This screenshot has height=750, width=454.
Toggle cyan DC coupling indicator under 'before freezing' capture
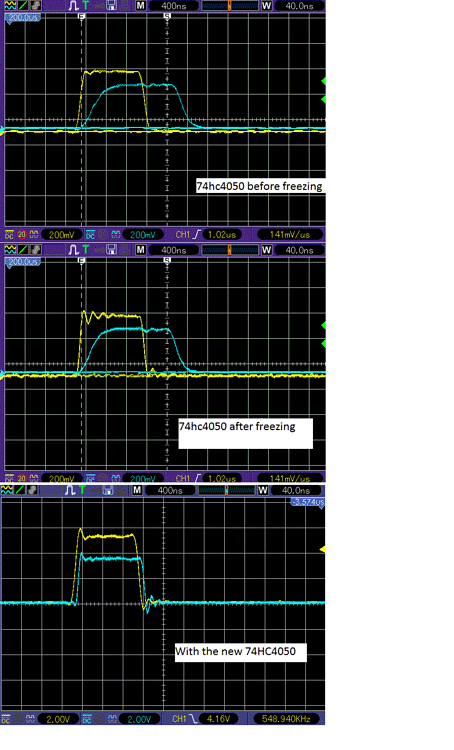coord(90,235)
